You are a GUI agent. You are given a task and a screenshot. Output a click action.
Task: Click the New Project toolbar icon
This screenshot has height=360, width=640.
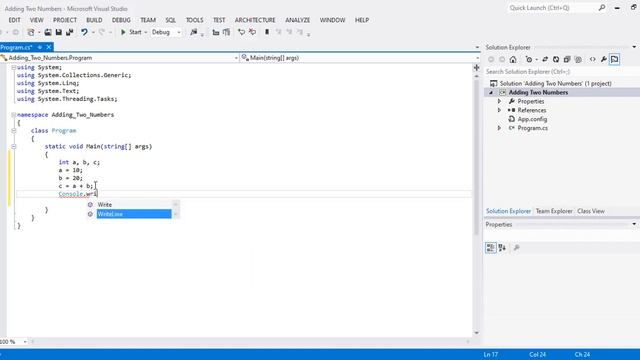point(31,32)
